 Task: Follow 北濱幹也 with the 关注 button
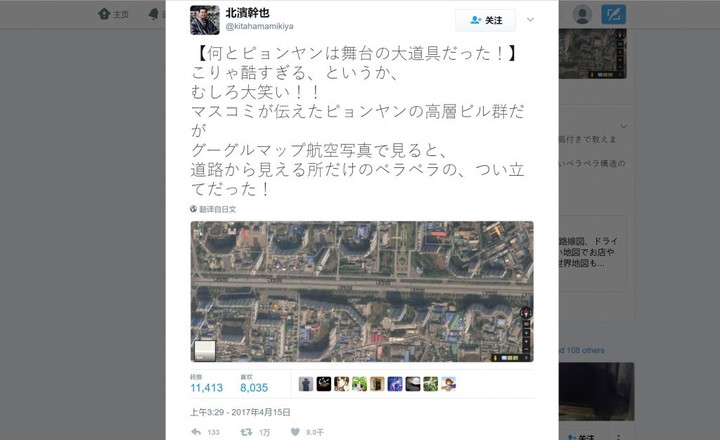point(485,20)
